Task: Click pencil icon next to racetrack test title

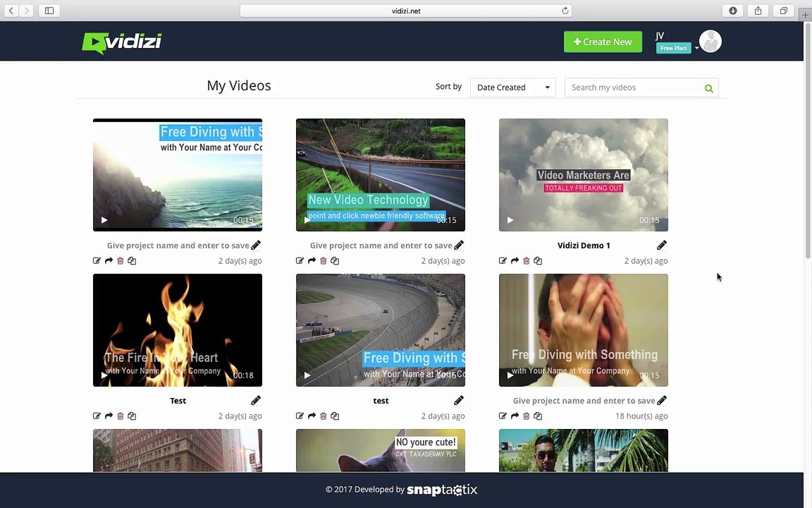Action: (459, 400)
